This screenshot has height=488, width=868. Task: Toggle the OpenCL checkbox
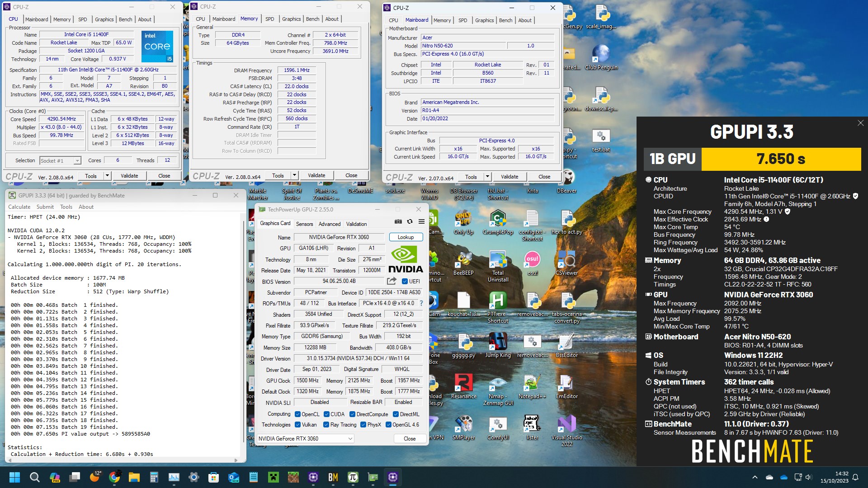pyautogui.click(x=297, y=414)
